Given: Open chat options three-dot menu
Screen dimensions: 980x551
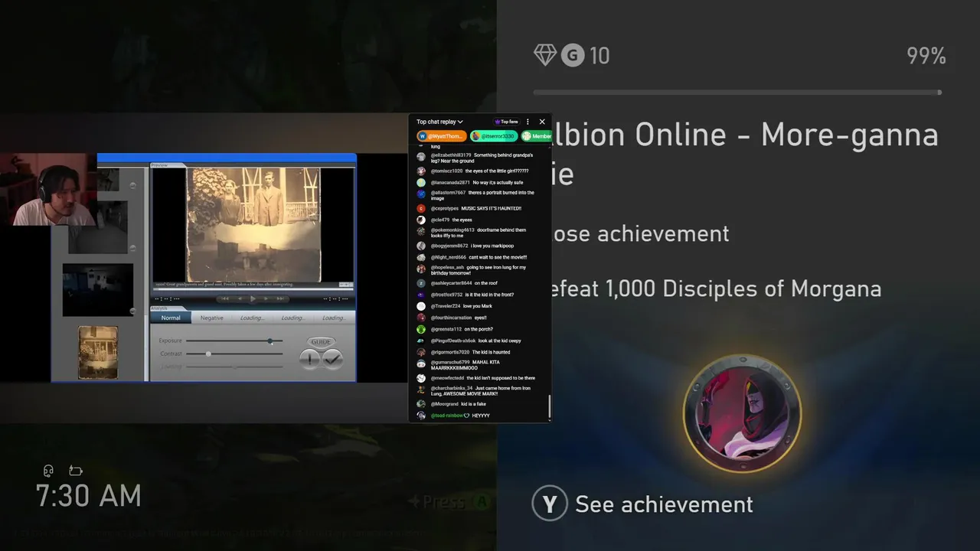Looking at the screenshot, I should (528, 122).
